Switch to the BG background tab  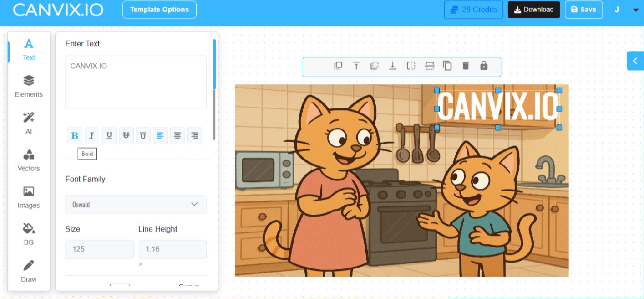click(x=29, y=234)
